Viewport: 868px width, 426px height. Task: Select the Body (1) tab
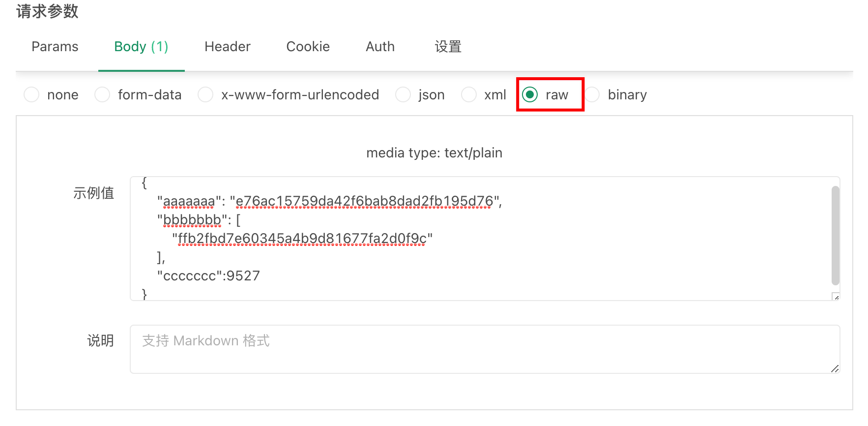tap(141, 46)
